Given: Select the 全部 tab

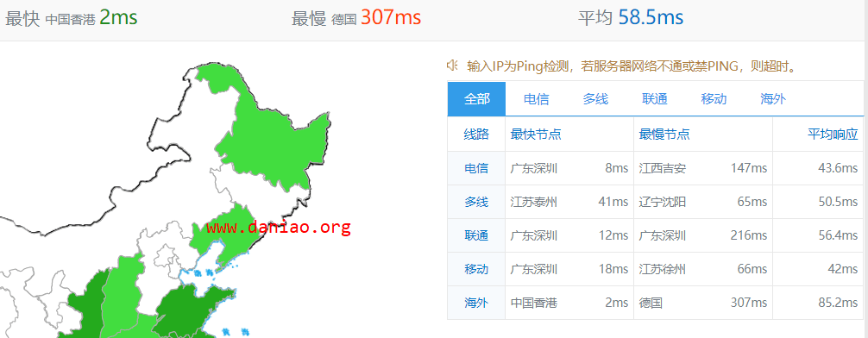Looking at the screenshot, I should point(476,99).
